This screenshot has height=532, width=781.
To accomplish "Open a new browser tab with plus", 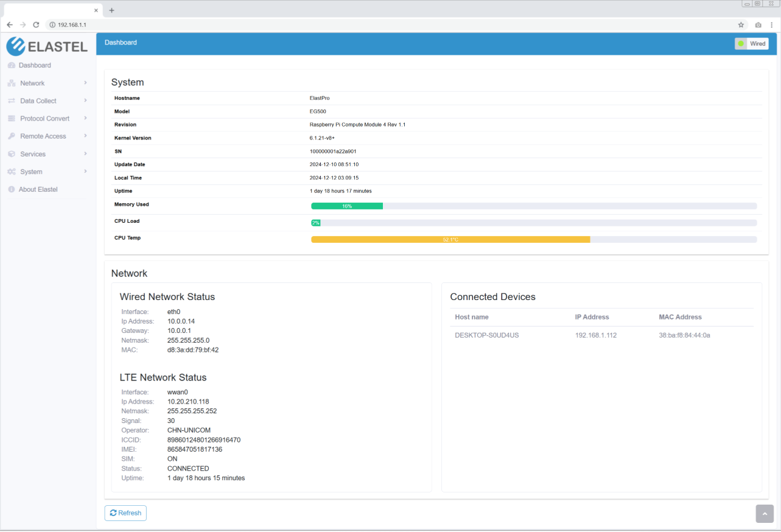I will (111, 10).
